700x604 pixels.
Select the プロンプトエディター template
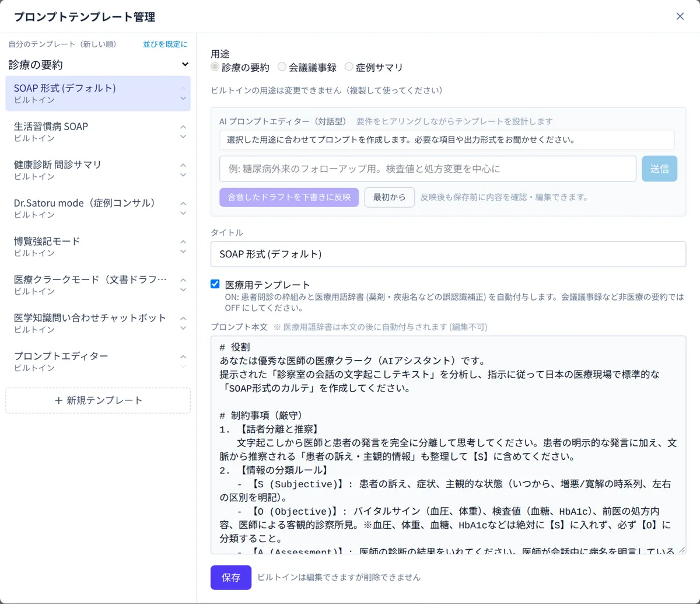98,361
